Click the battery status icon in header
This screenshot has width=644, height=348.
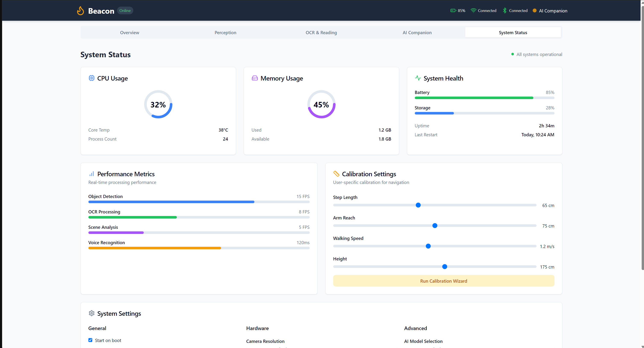[x=453, y=10]
